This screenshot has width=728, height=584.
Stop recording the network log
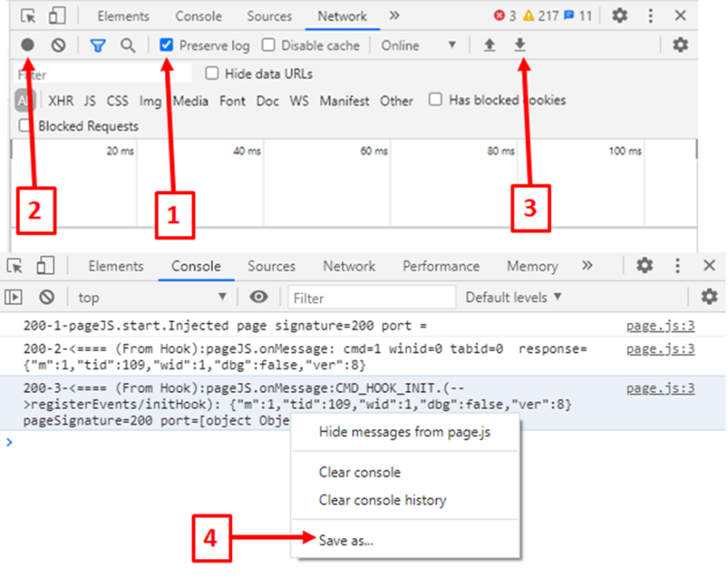[x=27, y=44]
